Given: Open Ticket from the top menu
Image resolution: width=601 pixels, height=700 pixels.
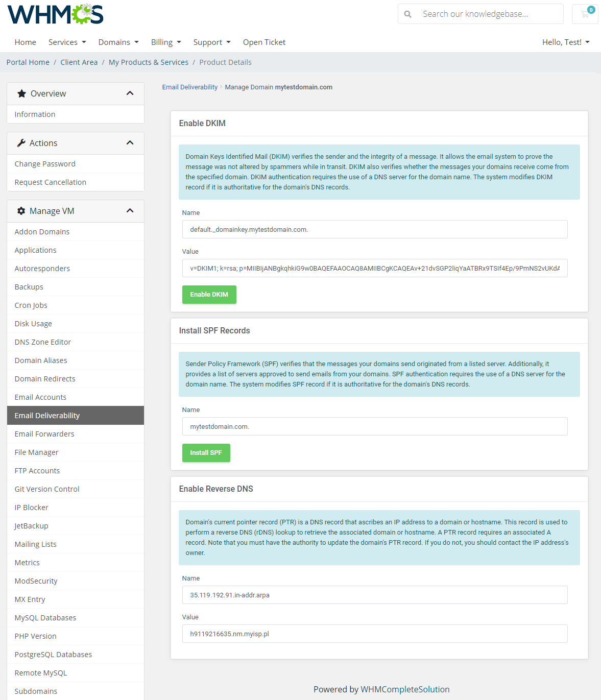Looking at the screenshot, I should pyautogui.click(x=264, y=42).
